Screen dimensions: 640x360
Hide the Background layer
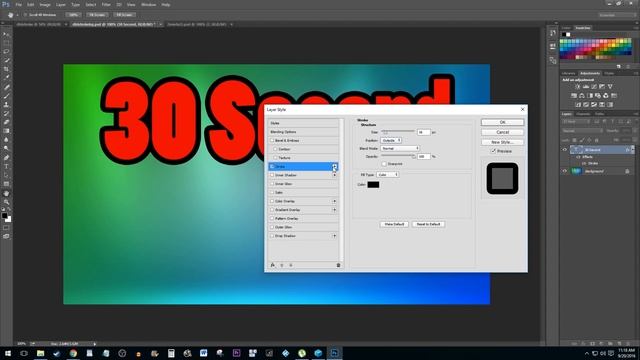coord(565,171)
